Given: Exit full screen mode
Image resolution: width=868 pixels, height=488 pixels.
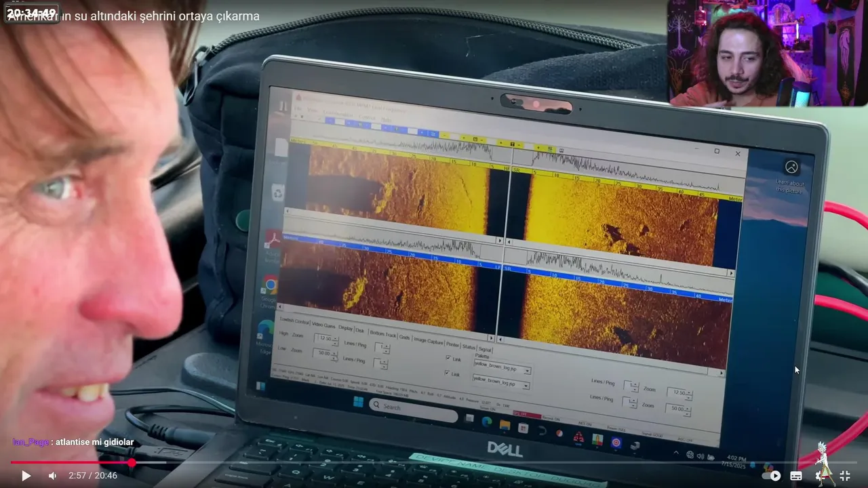Looking at the screenshot, I should [845, 476].
